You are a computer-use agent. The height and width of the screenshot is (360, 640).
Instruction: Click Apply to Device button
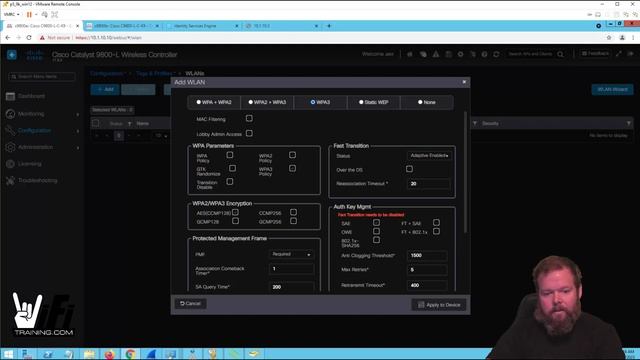click(x=439, y=305)
